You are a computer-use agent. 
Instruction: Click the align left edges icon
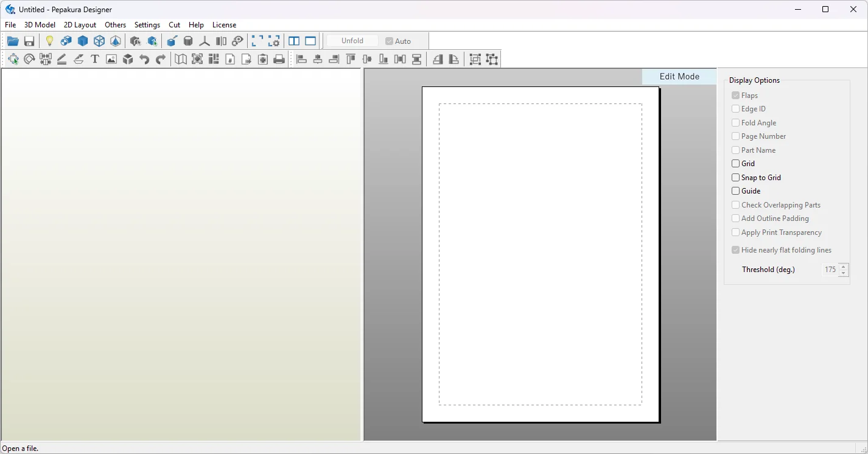pyautogui.click(x=301, y=59)
